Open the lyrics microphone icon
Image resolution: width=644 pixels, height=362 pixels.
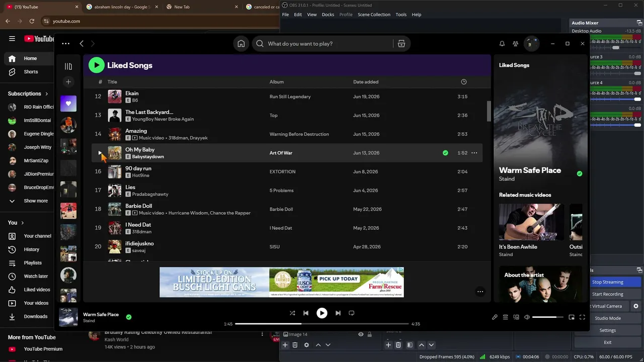[495, 317]
